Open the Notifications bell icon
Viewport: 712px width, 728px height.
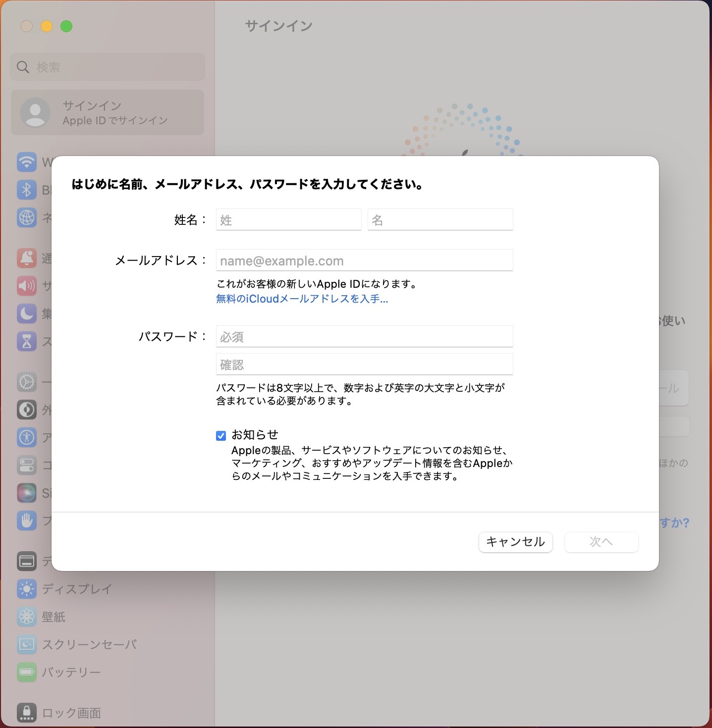pos(27,258)
